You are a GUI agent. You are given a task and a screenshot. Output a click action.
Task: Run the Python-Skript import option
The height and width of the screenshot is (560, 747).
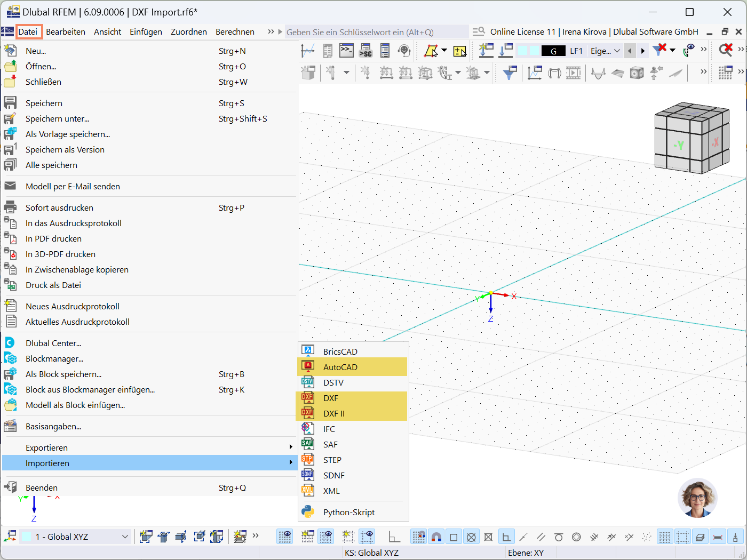348,512
